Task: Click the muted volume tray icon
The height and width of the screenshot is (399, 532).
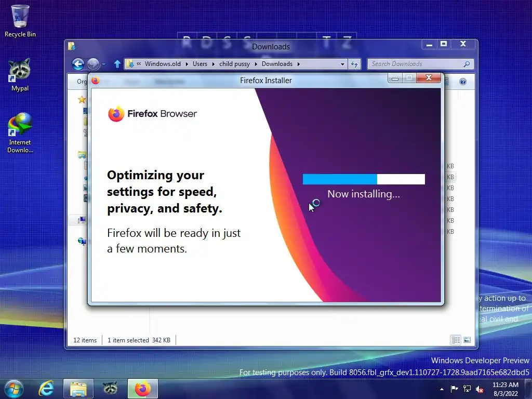Action: [480, 389]
